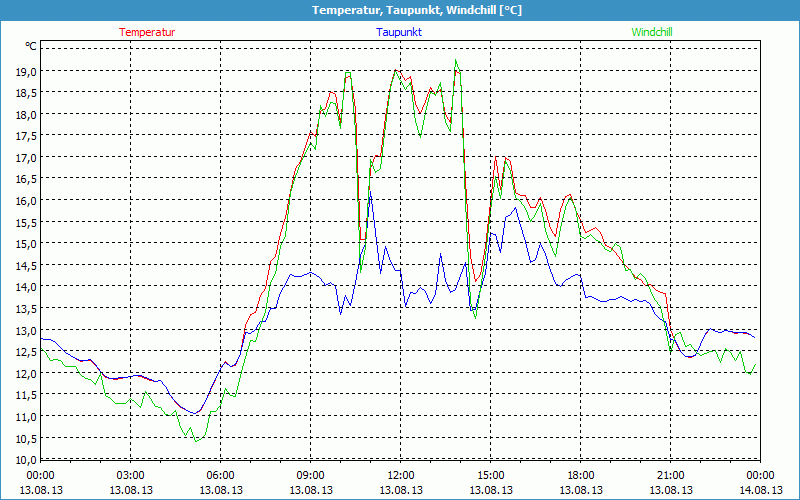Click the 13.08.13 date under 00:00
The image size is (800, 500).
[41, 490]
